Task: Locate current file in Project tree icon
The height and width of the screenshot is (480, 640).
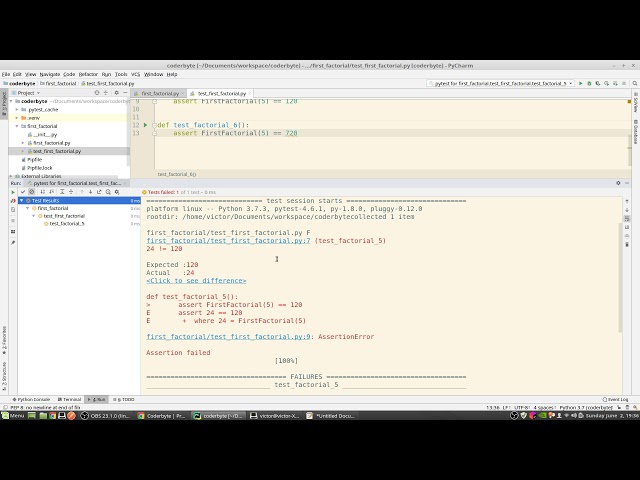Action: pos(97,93)
